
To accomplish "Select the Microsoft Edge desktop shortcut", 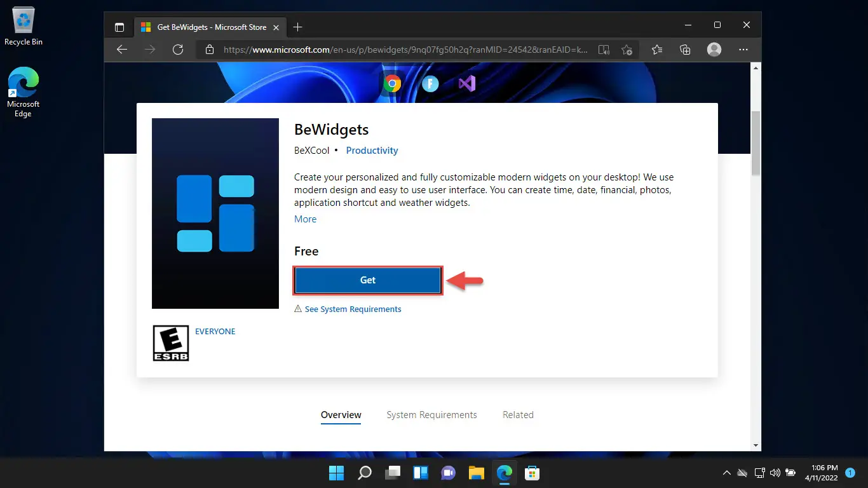I will point(24,92).
